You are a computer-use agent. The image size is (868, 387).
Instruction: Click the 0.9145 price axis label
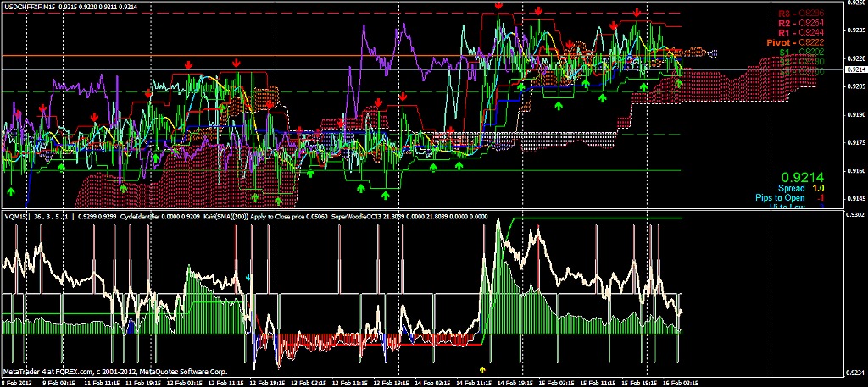click(x=856, y=198)
